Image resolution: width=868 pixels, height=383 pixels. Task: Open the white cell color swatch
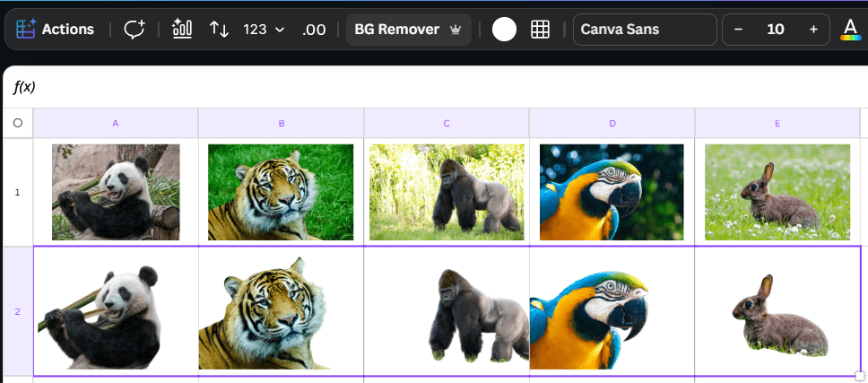pos(504,30)
